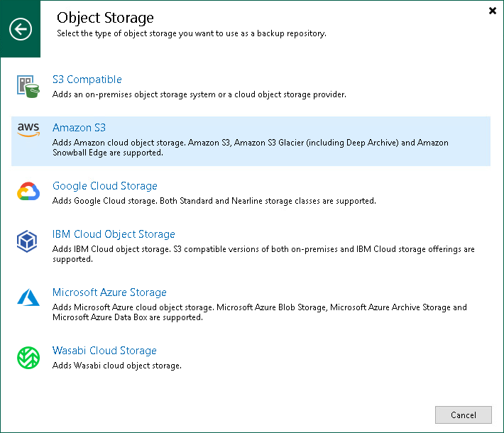504x433 pixels.
Task: Choose the Google Cloud Storage link
Action: coord(105,186)
